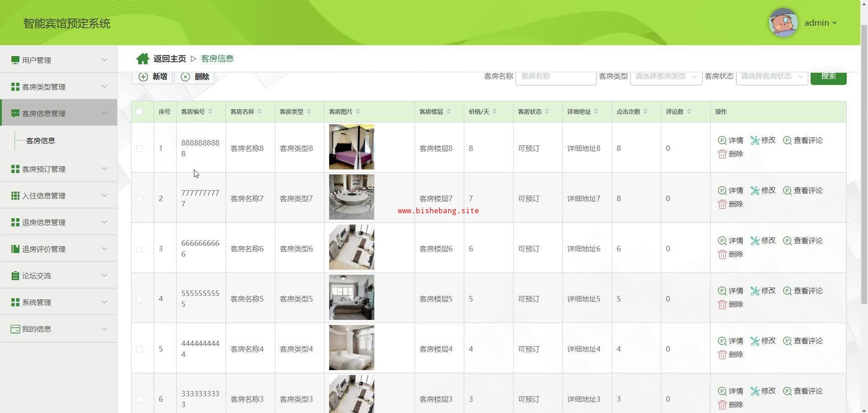This screenshot has height=413, width=868.
Task: Check the row checkbox for 客房名称7
Action: point(139,199)
